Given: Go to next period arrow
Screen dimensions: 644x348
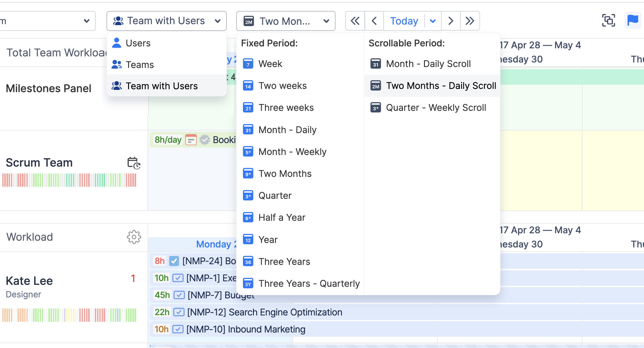Looking at the screenshot, I should [x=451, y=21].
